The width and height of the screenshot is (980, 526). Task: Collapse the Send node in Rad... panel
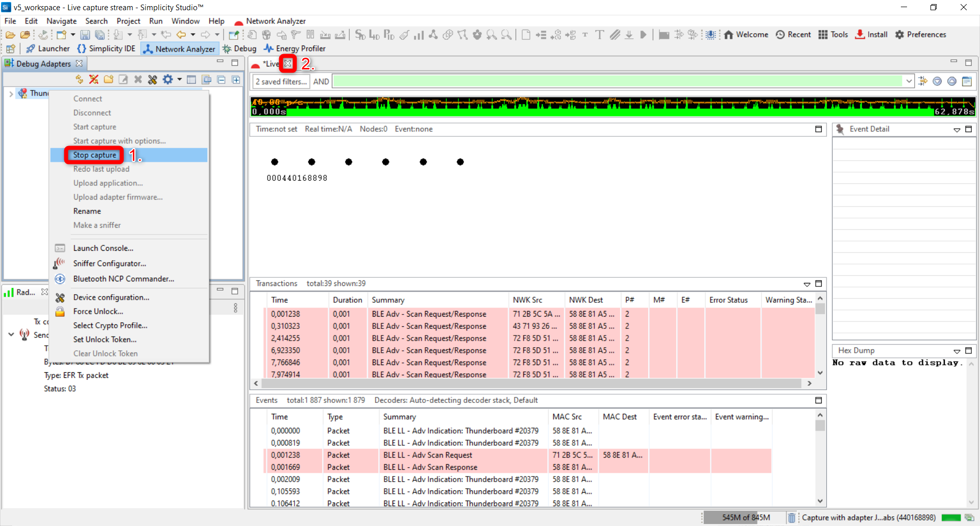(11, 334)
